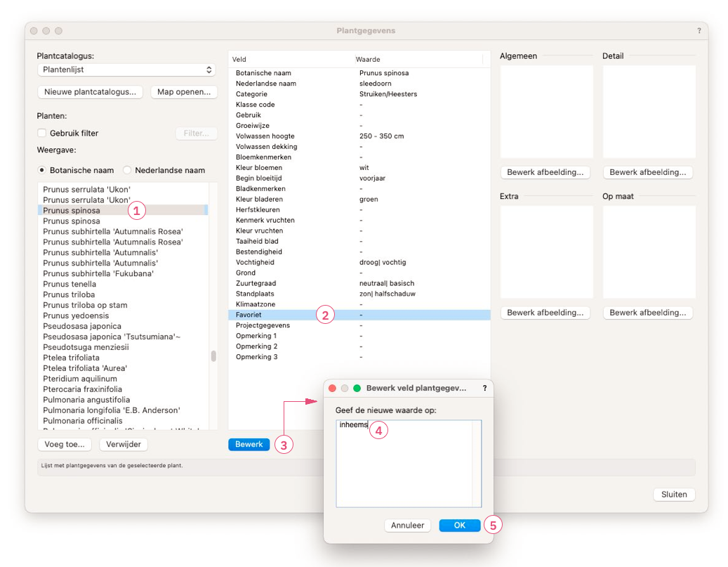This screenshot has height=567, width=728.
Task: Open the Plantenlijst catalog dropdown
Action: click(x=126, y=70)
